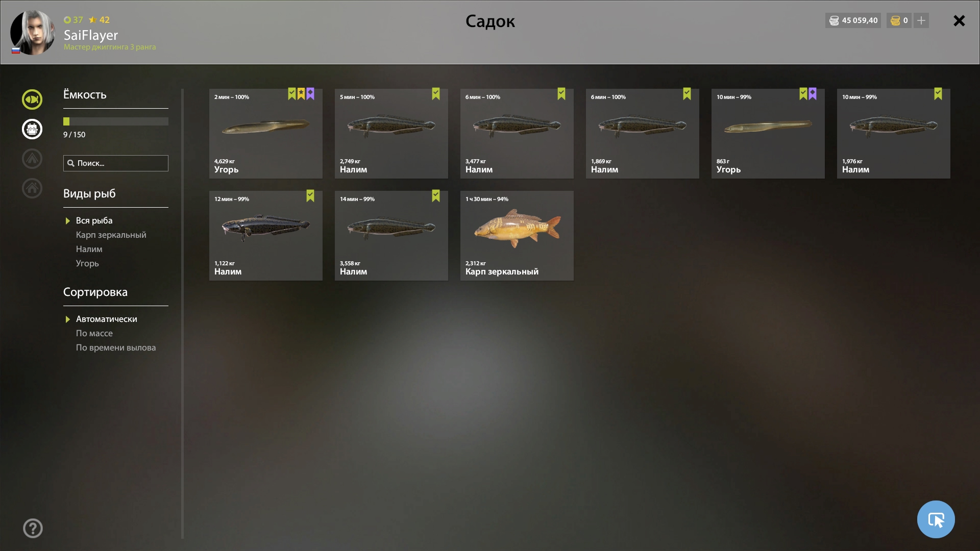
Task: Click the blue multi-select cursor button
Action: click(936, 519)
